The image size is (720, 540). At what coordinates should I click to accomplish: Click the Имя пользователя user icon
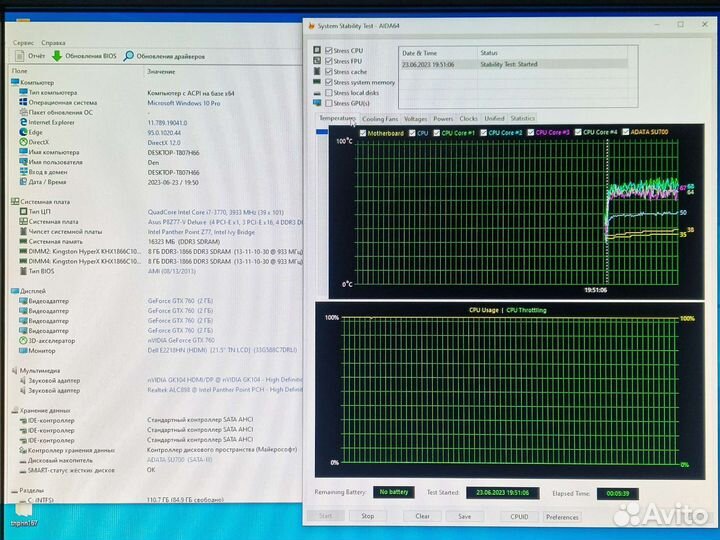pyautogui.click(x=23, y=162)
